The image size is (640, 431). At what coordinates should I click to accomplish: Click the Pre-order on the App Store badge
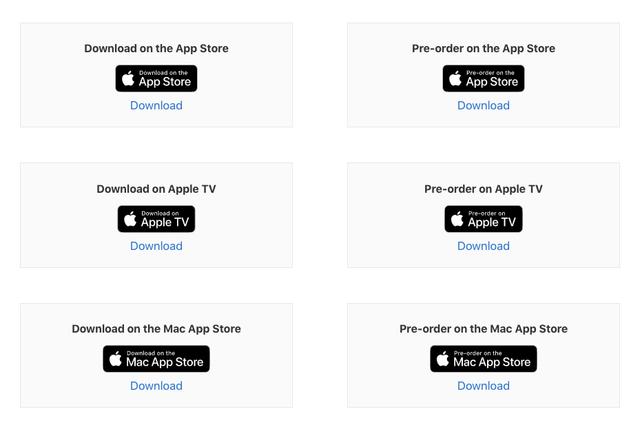point(483,78)
